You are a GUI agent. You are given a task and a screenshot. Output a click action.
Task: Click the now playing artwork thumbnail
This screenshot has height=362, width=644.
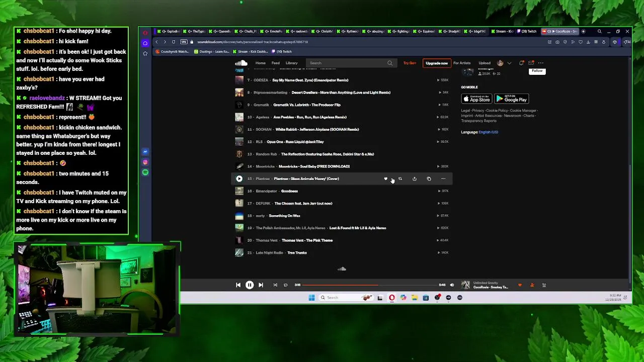(x=465, y=285)
